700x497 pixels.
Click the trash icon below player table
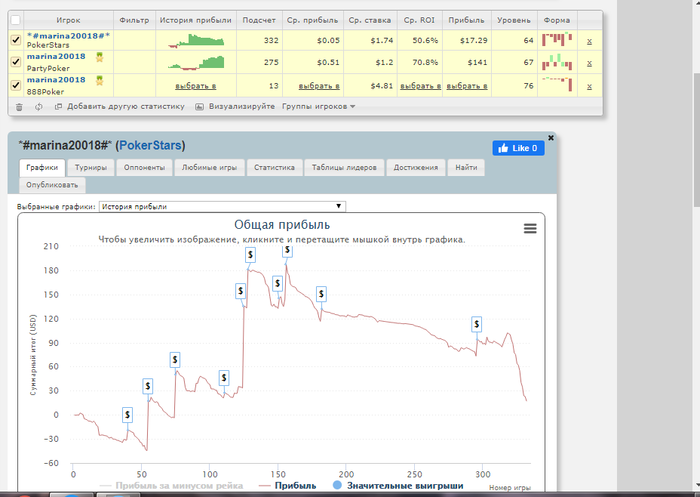[19, 107]
